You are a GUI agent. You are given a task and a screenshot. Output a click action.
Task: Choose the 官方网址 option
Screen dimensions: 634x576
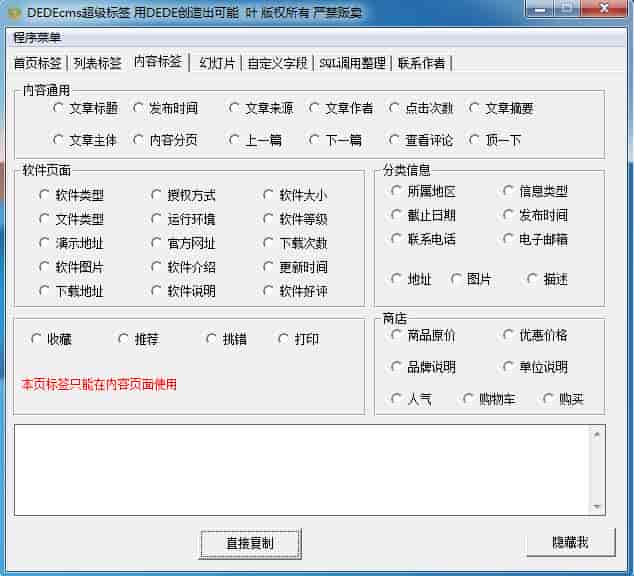tap(184, 243)
